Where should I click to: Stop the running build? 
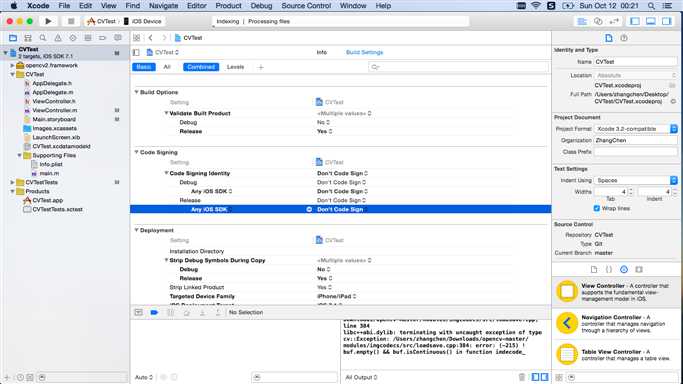tap(71, 21)
